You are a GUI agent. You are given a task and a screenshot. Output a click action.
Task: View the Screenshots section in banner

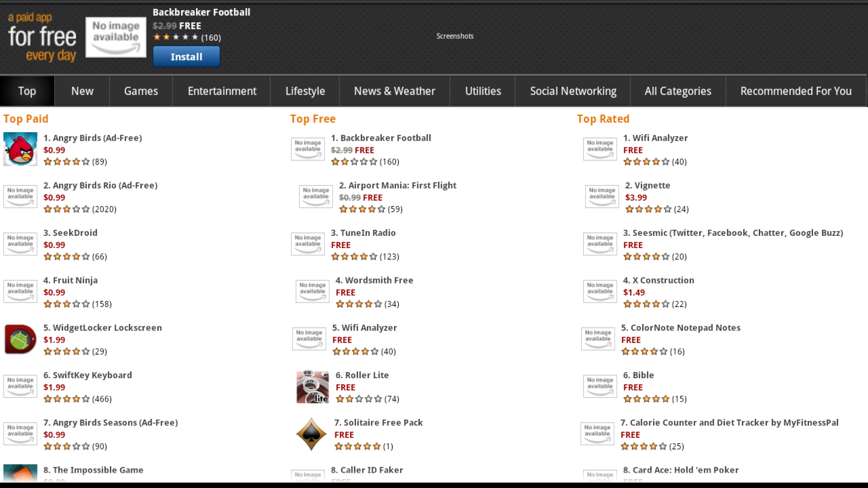[455, 36]
